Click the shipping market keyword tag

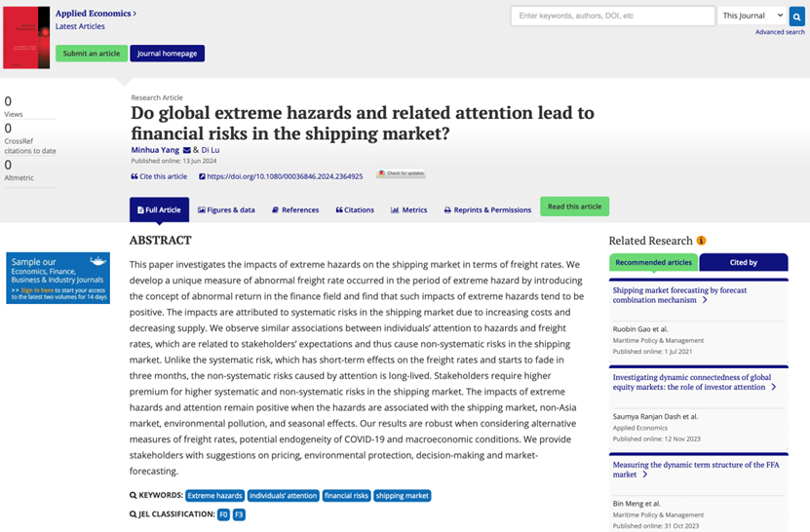click(x=402, y=496)
